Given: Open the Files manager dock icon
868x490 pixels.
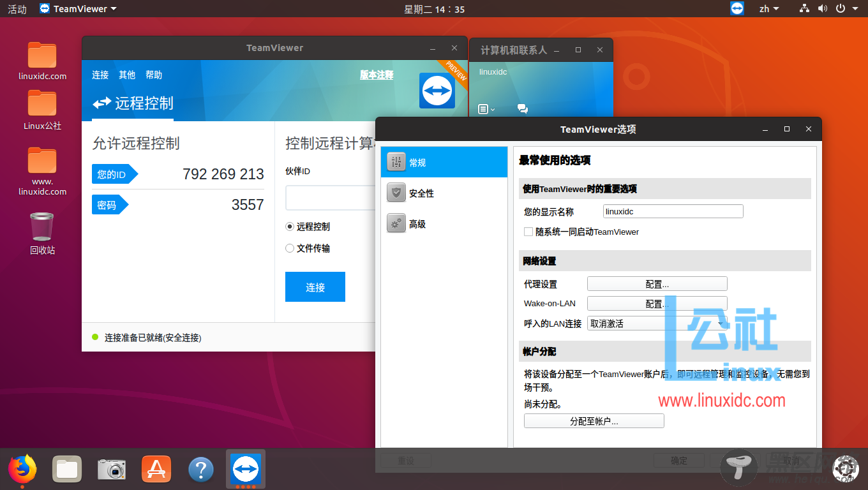Looking at the screenshot, I should click(67, 470).
